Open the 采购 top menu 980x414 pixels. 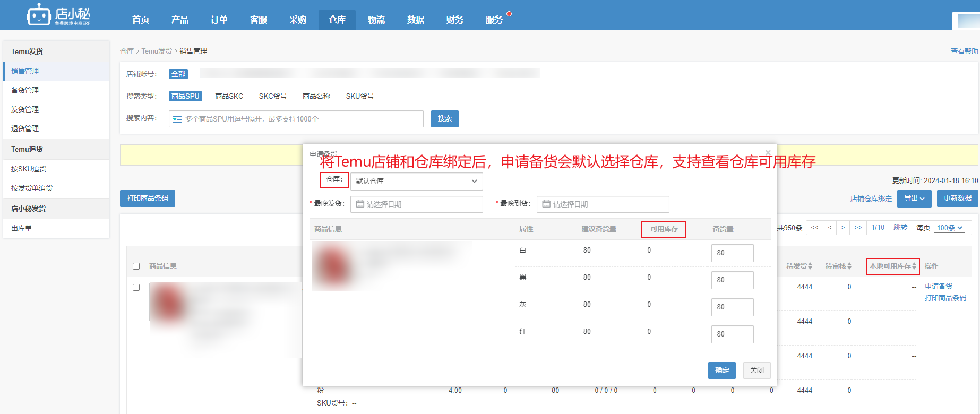298,20
